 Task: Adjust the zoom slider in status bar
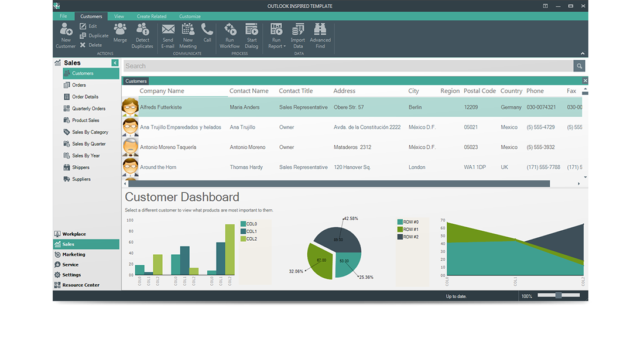[x=559, y=296]
